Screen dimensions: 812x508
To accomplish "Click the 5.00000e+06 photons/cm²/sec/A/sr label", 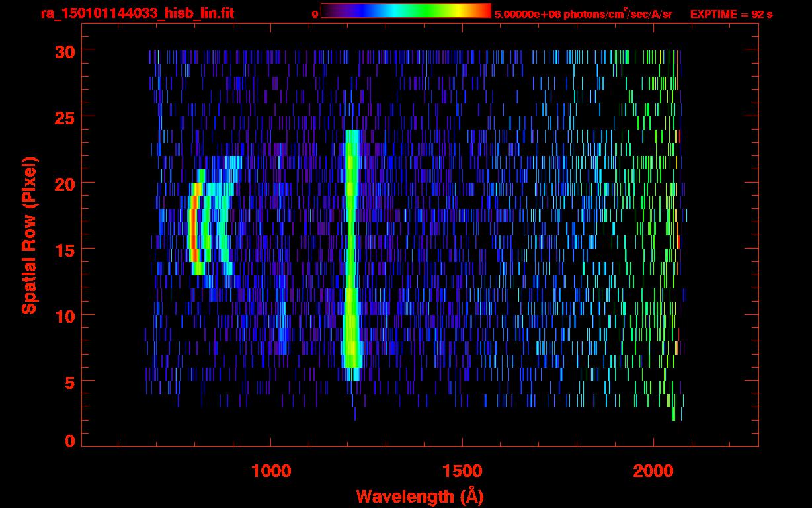I will 583,13.
